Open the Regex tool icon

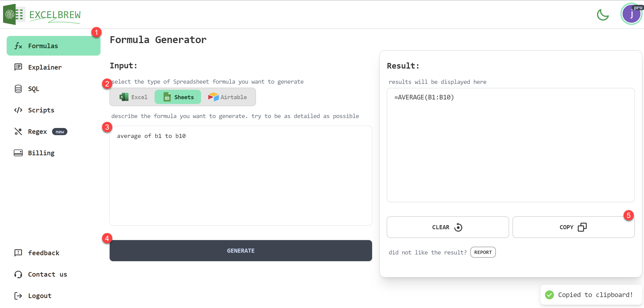click(x=18, y=132)
